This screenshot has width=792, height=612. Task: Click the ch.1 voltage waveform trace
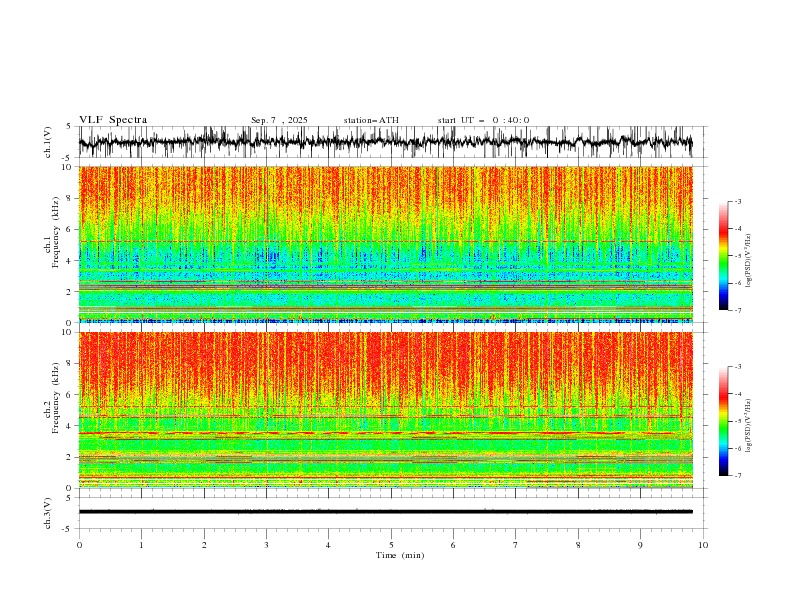click(385, 142)
